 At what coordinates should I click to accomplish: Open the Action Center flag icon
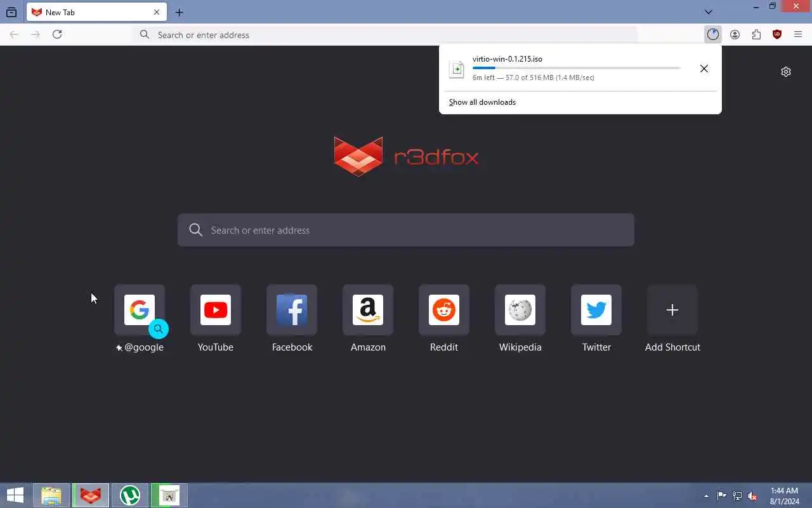click(722, 496)
